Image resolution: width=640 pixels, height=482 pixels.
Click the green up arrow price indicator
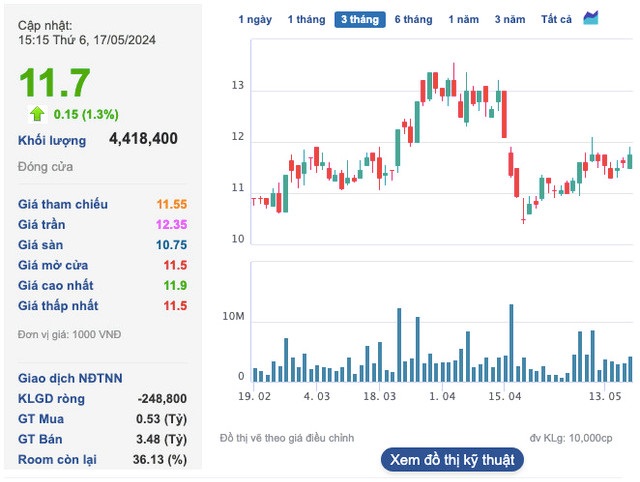[37, 113]
